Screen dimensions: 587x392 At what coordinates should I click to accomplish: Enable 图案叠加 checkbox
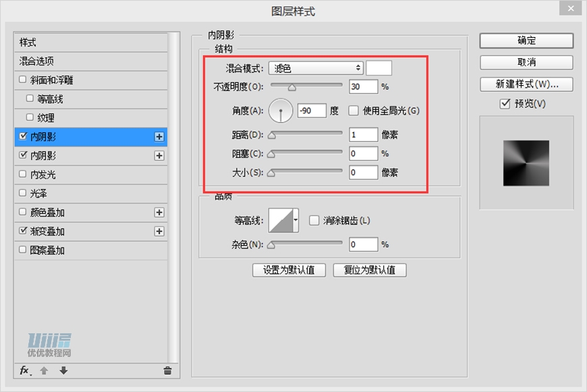point(23,250)
